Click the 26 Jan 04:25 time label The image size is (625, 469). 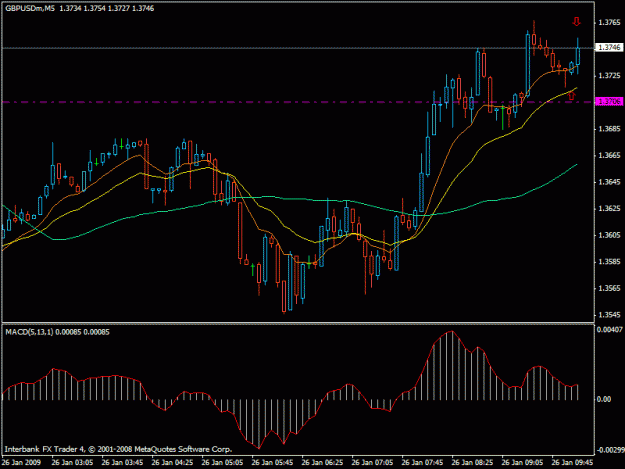[172, 462]
